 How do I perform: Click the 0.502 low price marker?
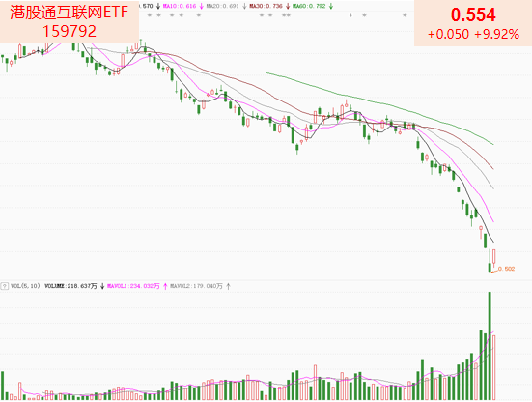pos(506,269)
